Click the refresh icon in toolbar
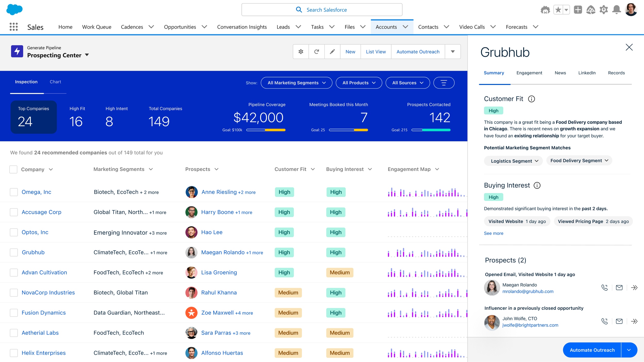This screenshot has width=644, height=362. pyautogui.click(x=316, y=52)
